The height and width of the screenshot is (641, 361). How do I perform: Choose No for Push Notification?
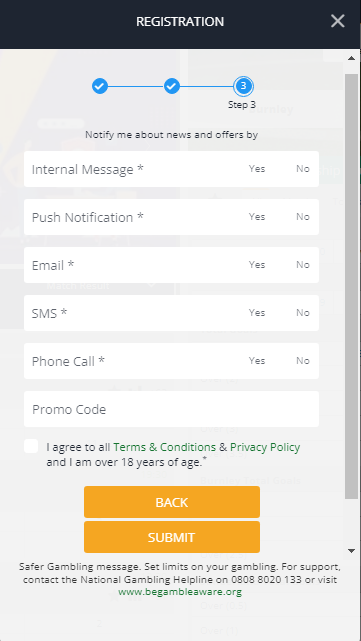click(x=303, y=217)
